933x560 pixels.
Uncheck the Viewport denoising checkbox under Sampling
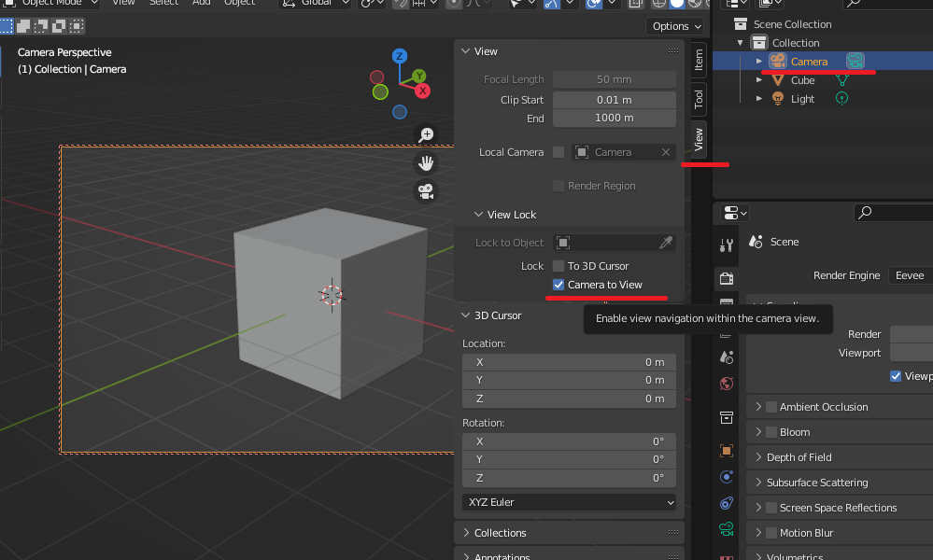tap(896, 376)
